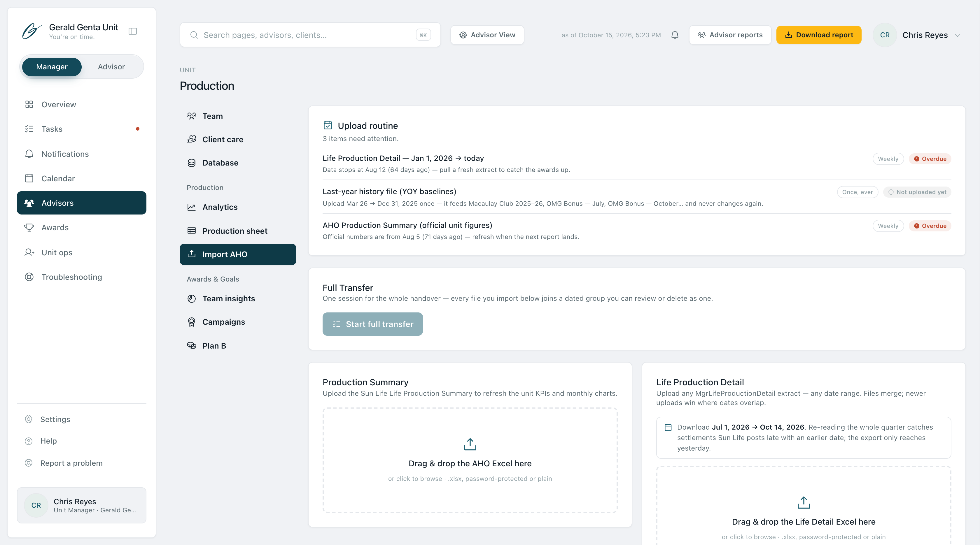The width and height of the screenshot is (980, 545).
Task: Open the Calendar page
Action: pyautogui.click(x=81, y=178)
